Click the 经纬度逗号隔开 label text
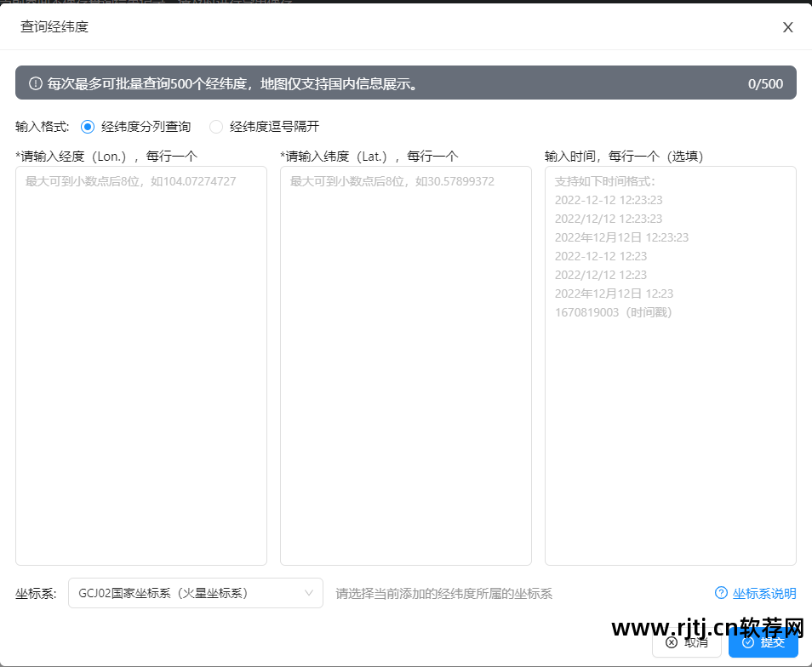The image size is (812, 667). click(x=274, y=127)
